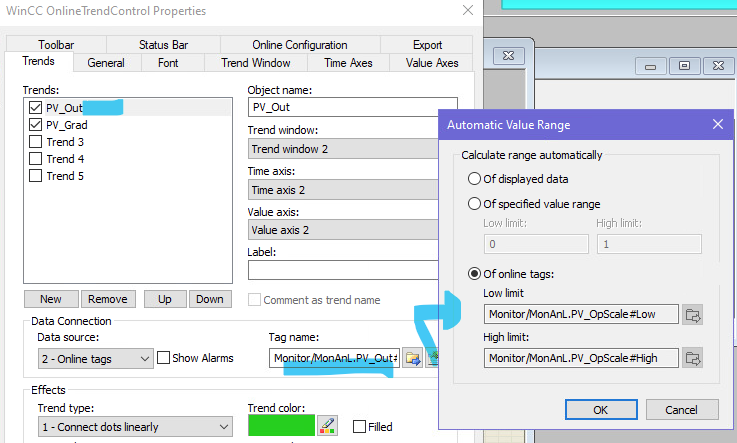Switch to the Online Configuration tab
Image resolution: width=737 pixels, height=443 pixels.
(x=300, y=45)
